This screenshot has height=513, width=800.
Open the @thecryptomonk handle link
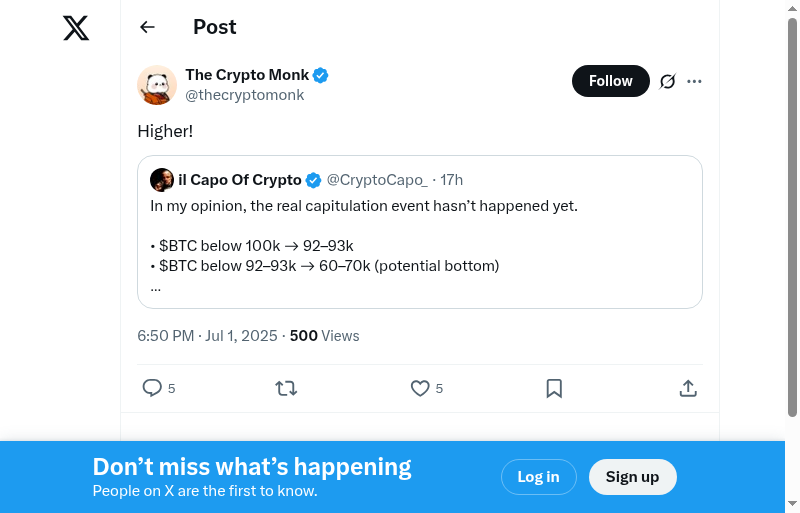(245, 95)
